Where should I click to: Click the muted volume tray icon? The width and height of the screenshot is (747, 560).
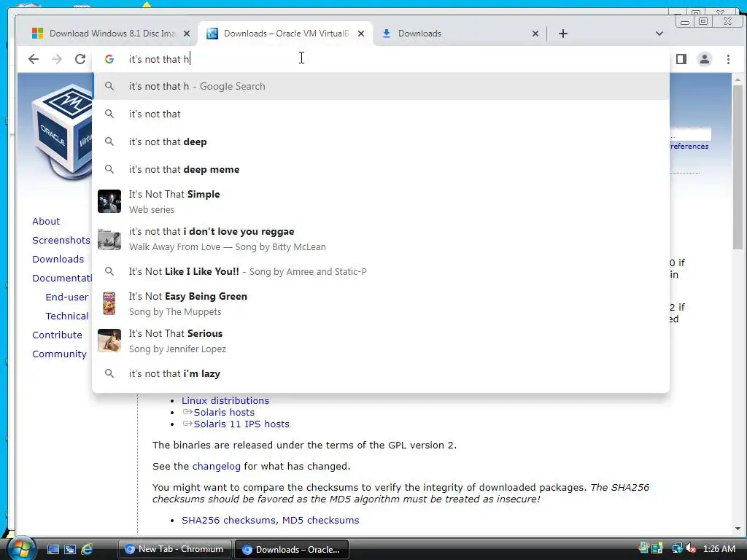[x=692, y=549]
